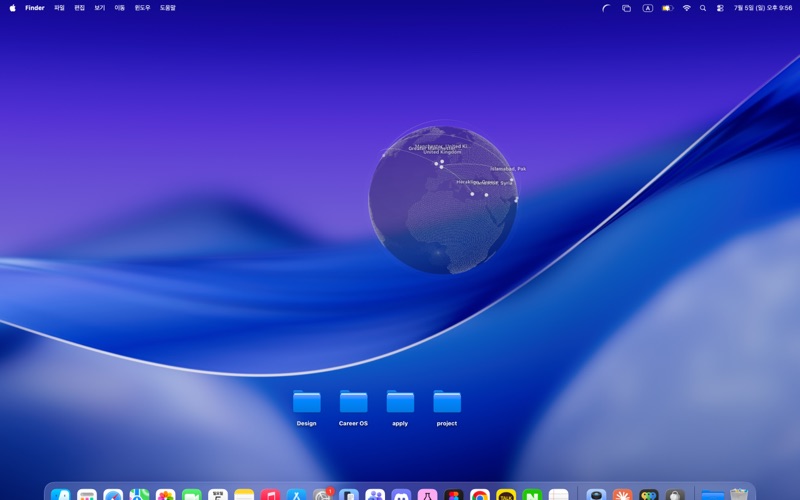The image size is (800, 500).
Task: Launch FaceTime from the Dock
Action: (192, 495)
